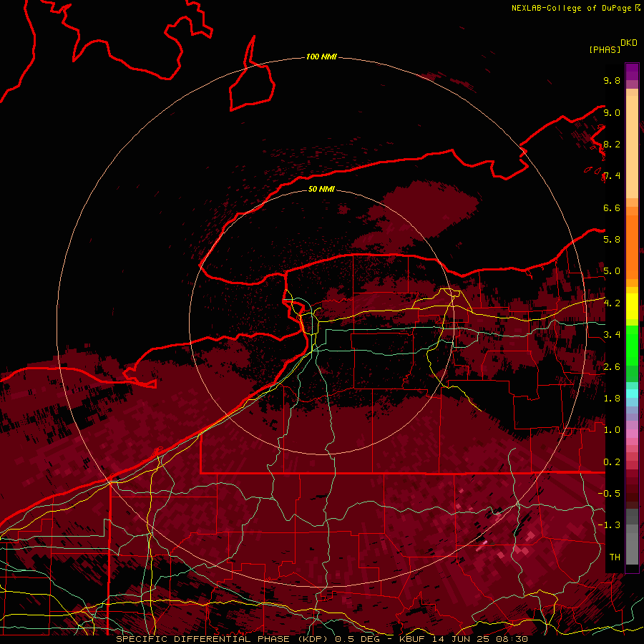Image resolution: width=644 pixels, height=644 pixels.
Task: Click the gray swatch beside -1.3
Action: pos(632,529)
